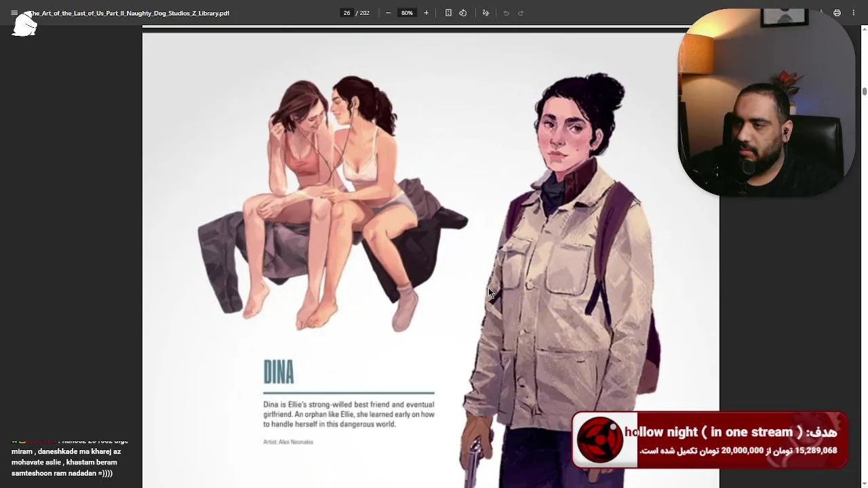Screen dimensions: 868x488
Task: Click the 'Artist: Alex Neonakis' credit
Action: click(x=288, y=442)
